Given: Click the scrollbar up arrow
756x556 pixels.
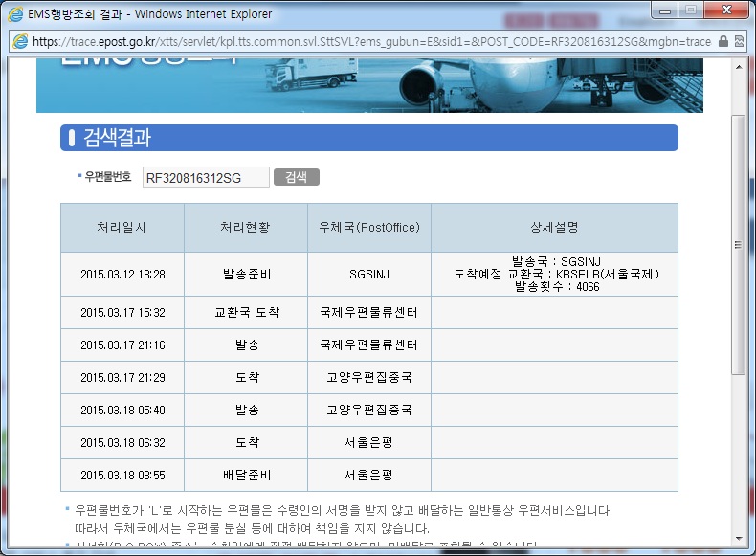Looking at the screenshot, I should [739, 68].
